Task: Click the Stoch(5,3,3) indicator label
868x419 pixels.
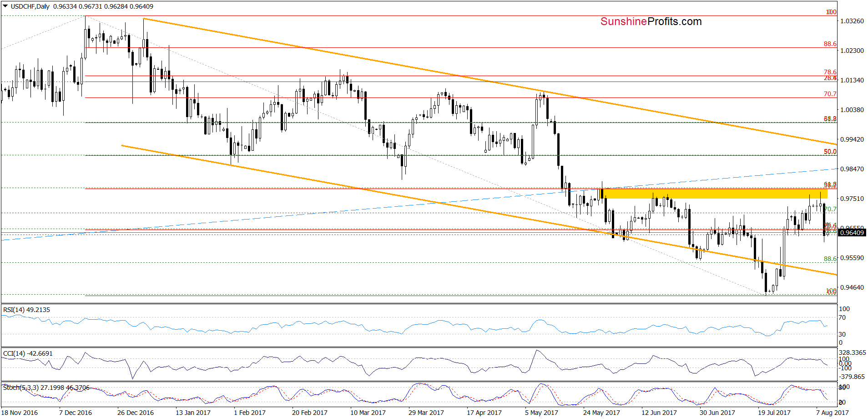Action: [46, 388]
